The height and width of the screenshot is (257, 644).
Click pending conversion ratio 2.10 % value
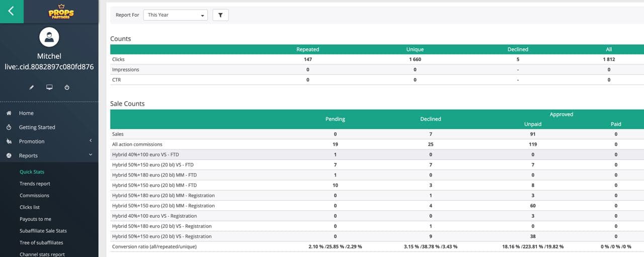(x=335, y=246)
